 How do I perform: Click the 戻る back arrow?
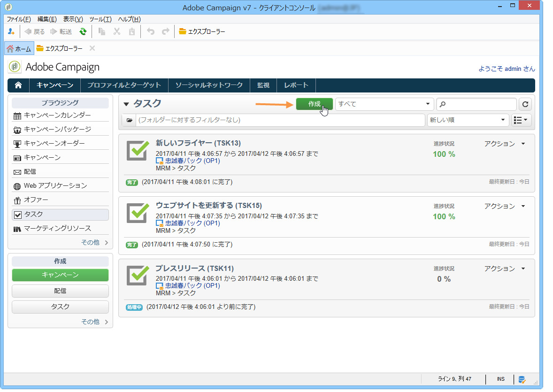(35, 32)
